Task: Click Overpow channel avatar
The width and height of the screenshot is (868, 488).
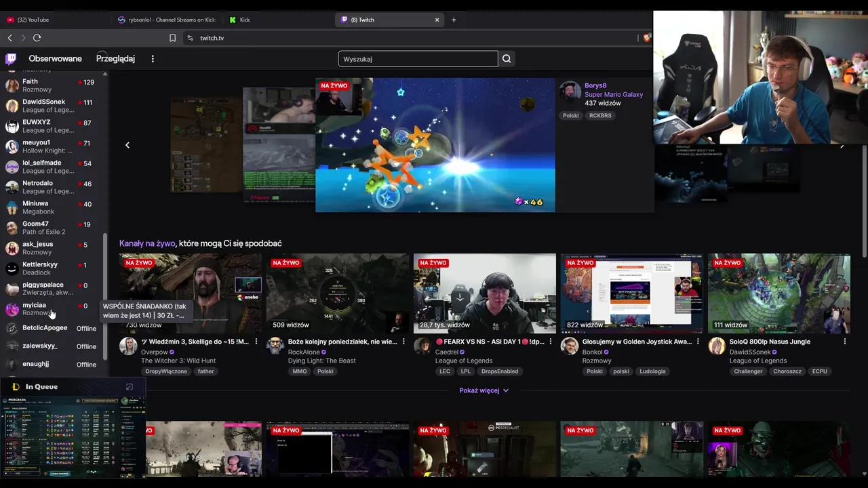Action: tap(128, 346)
